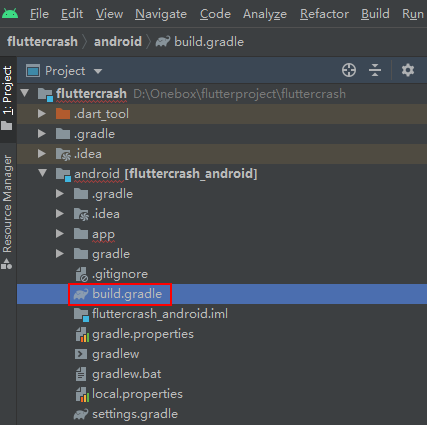Select the gradlew script file icon
The height and width of the screenshot is (425, 427).
[81, 354]
